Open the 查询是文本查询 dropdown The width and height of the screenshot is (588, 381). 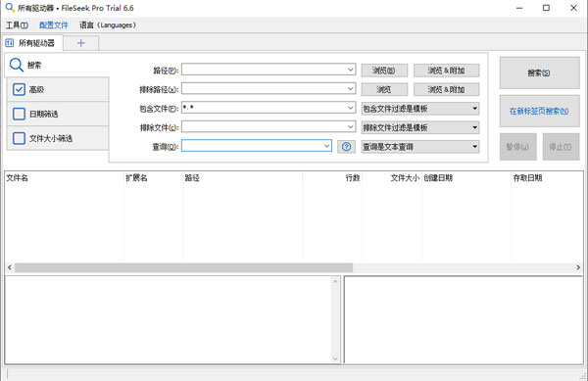click(420, 147)
